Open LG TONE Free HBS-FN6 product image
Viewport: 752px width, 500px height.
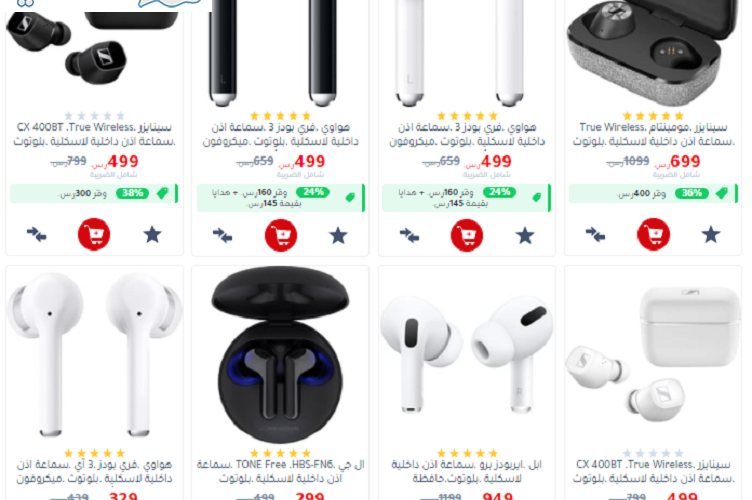pos(281,355)
